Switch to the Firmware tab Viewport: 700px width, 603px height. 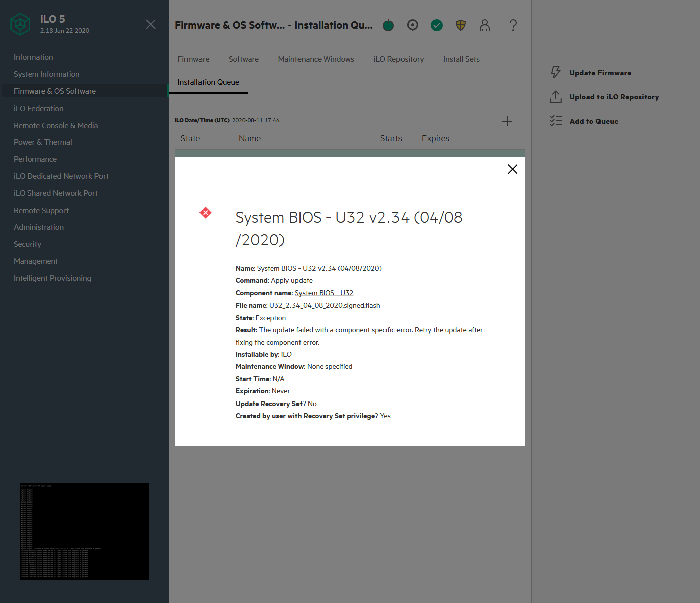click(x=193, y=59)
